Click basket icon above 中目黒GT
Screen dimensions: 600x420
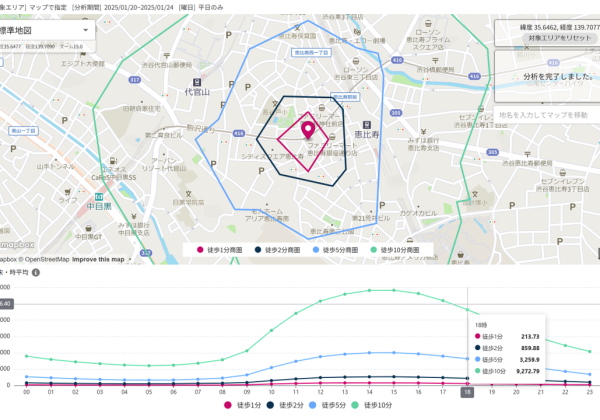(88, 228)
